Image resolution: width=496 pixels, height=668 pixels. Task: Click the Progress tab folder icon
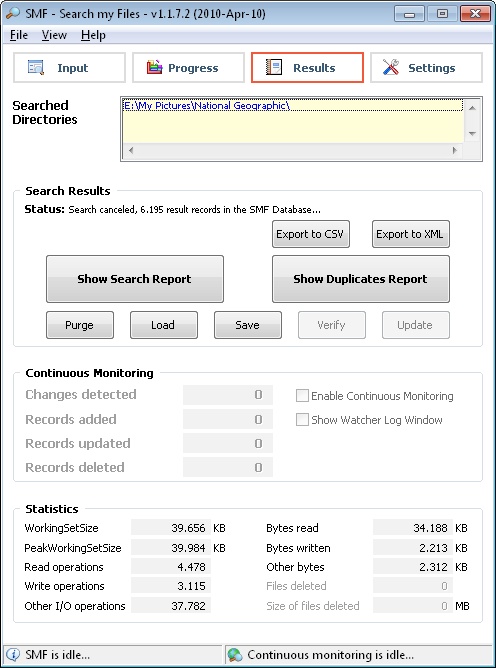[155, 68]
